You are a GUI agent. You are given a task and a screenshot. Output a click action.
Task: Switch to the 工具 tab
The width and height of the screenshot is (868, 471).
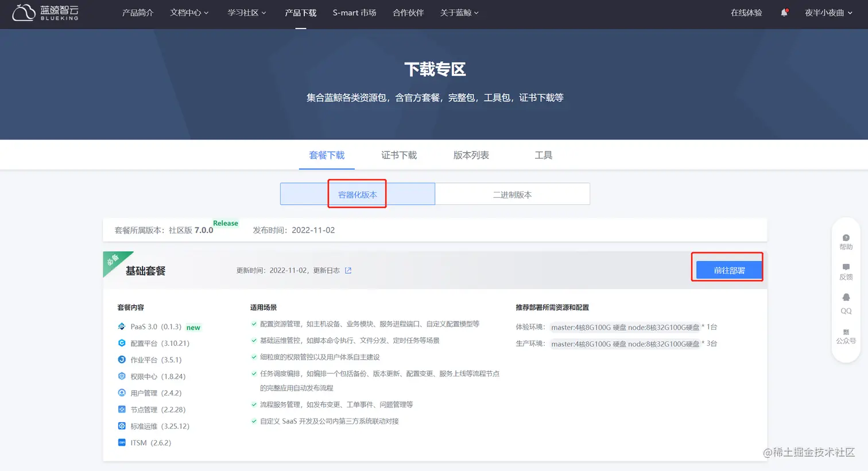click(544, 155)
